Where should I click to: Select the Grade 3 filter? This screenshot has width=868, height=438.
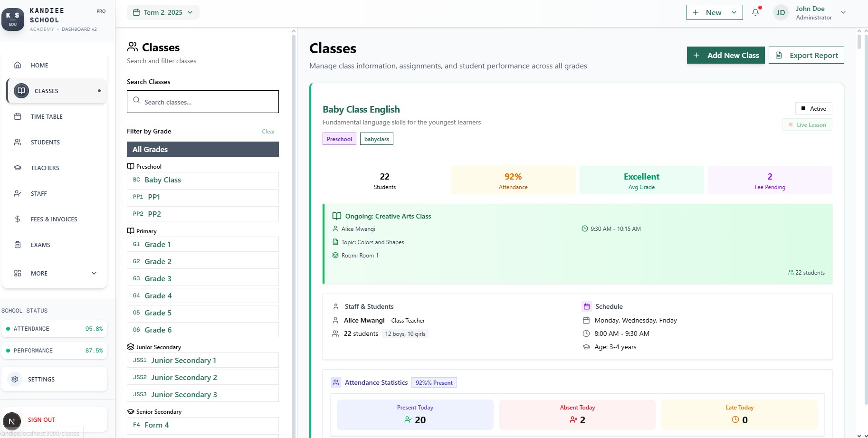pyautogui.click(x=203, y=278)
